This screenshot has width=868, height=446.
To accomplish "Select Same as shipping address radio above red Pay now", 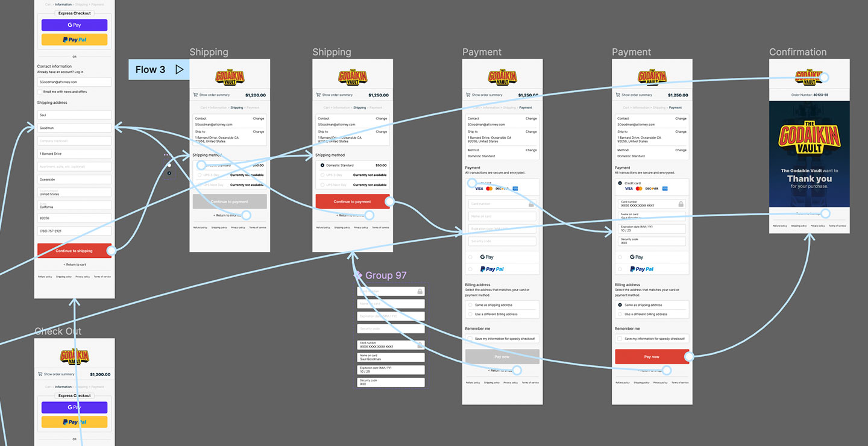I will (620, 305).
